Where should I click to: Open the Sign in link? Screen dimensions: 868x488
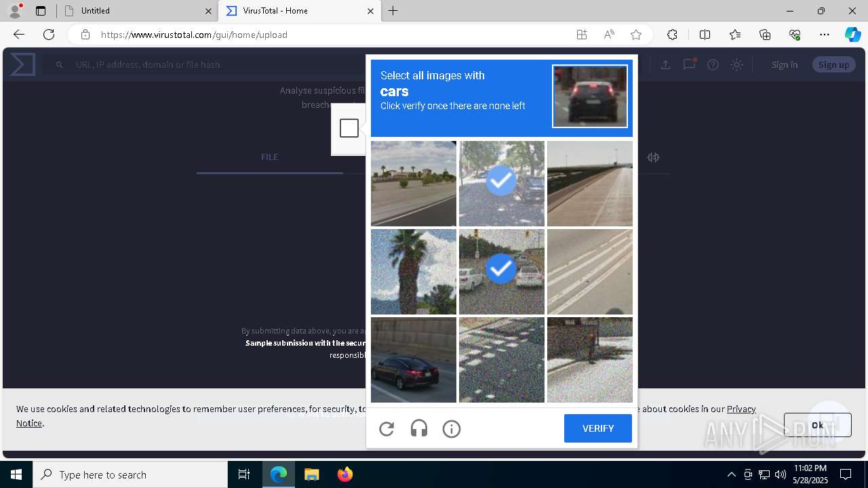(x=785, y=64)
